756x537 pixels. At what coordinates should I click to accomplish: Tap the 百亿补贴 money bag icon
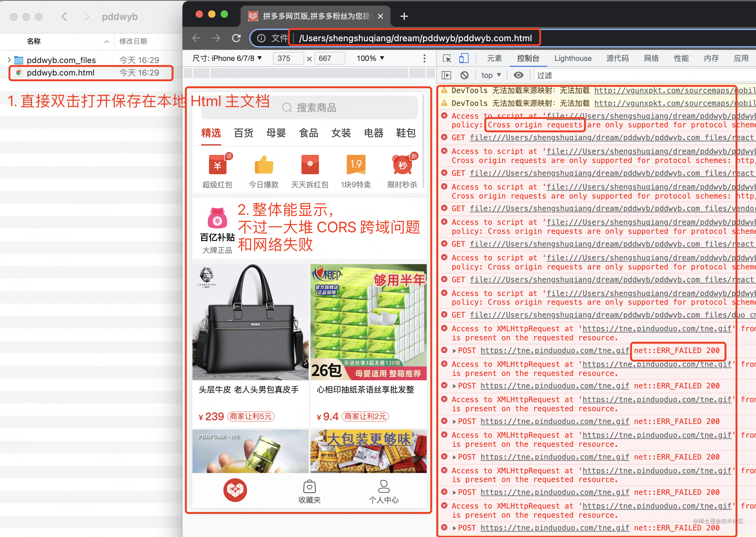[x=217, y=218]
